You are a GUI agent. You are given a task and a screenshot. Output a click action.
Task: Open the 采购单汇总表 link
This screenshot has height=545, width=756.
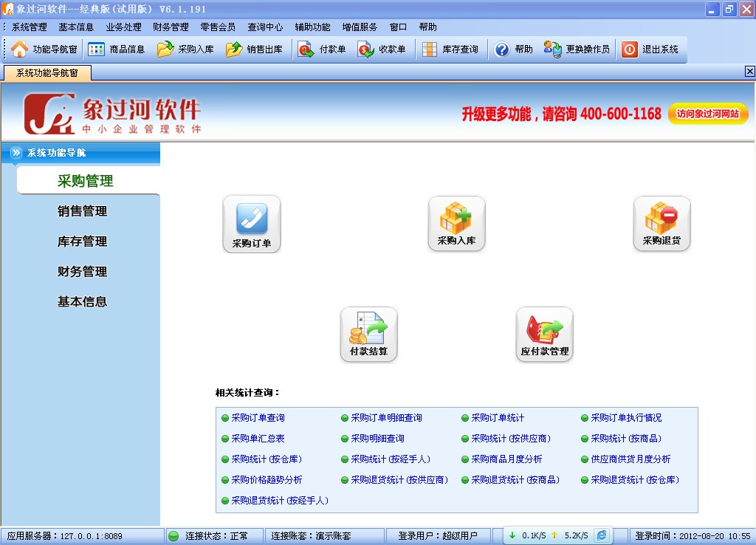(258, 439)
